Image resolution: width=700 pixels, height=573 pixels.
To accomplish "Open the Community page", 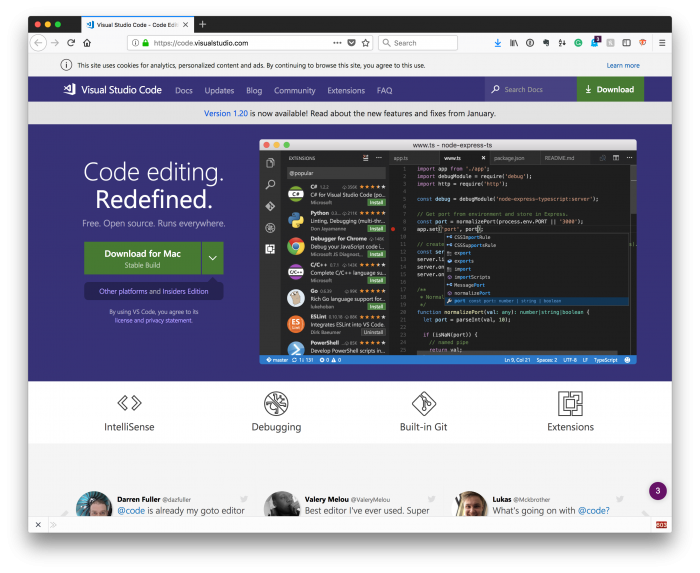I will pyautogui.click(x=295, y=91).
